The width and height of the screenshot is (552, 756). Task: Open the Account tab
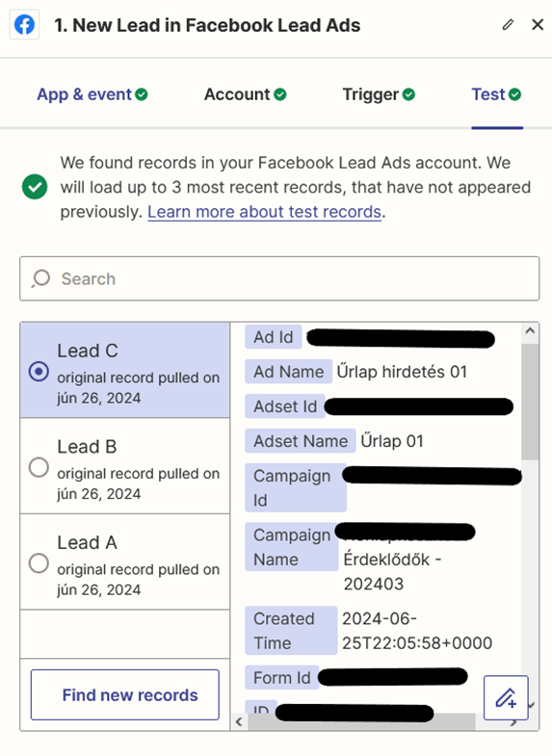[245, 94]
